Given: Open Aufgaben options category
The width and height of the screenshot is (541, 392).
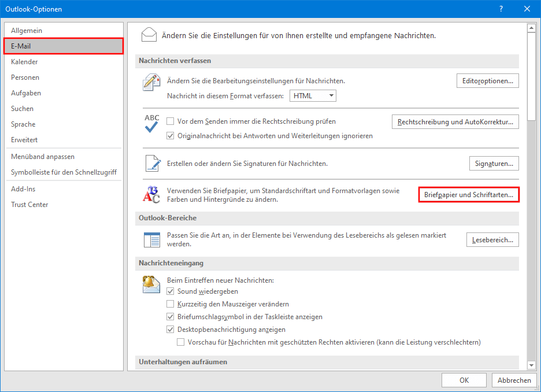Looking at the screenshot, I should [x=64, y=93].
